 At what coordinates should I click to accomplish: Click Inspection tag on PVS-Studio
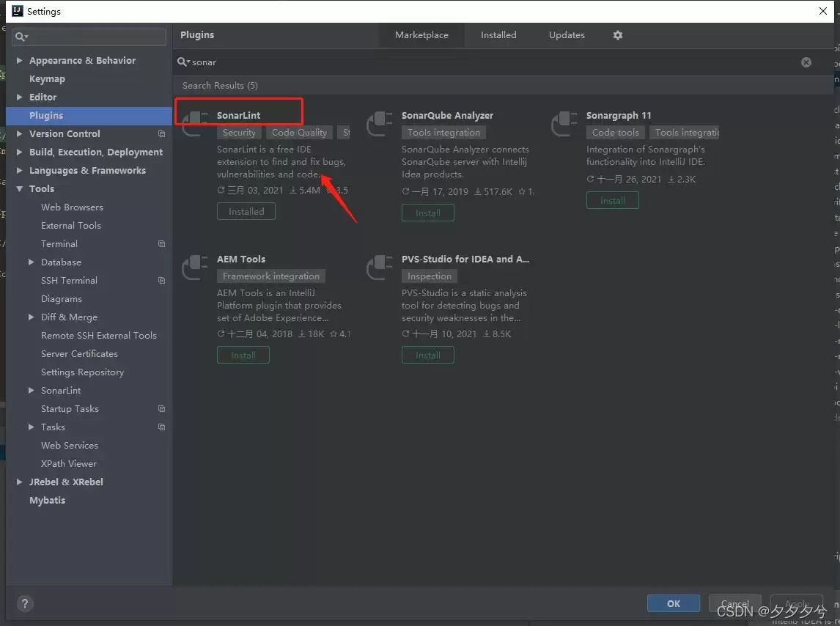[429, 276]
